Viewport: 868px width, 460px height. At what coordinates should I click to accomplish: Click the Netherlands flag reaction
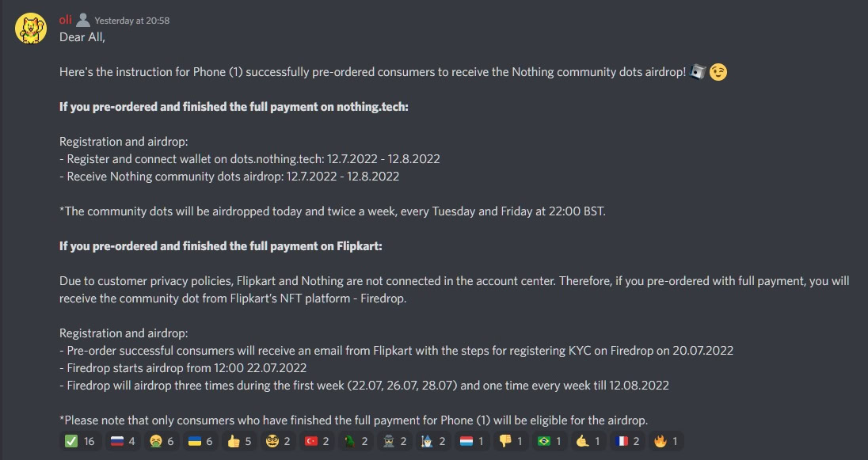coord(470,442)
